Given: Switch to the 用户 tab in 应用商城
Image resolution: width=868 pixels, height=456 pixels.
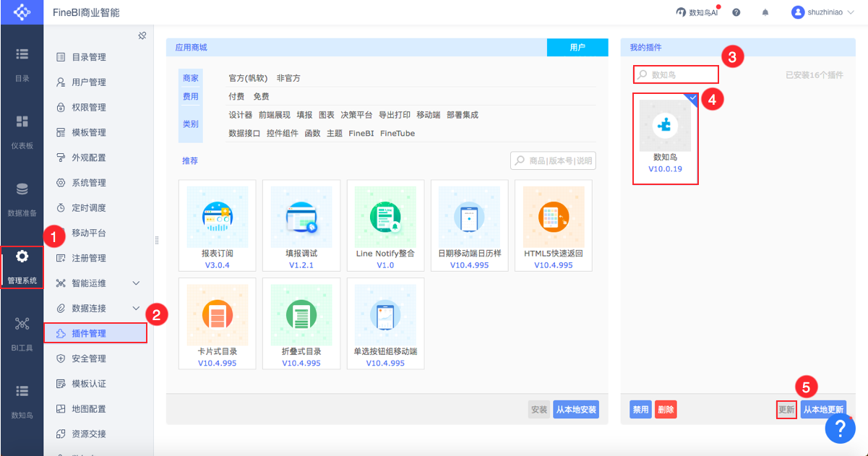Looking at the screenshot, I should pyautogui.click(x=577, y=47).
